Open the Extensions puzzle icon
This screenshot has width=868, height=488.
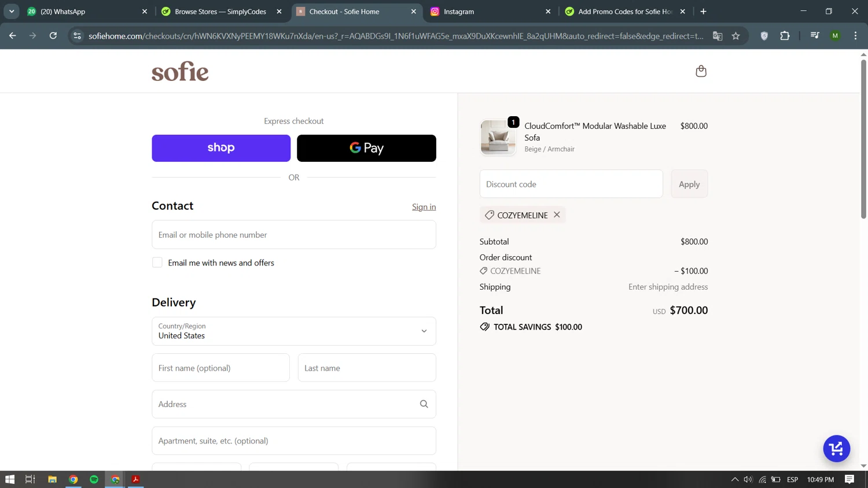tap(785, 36)
